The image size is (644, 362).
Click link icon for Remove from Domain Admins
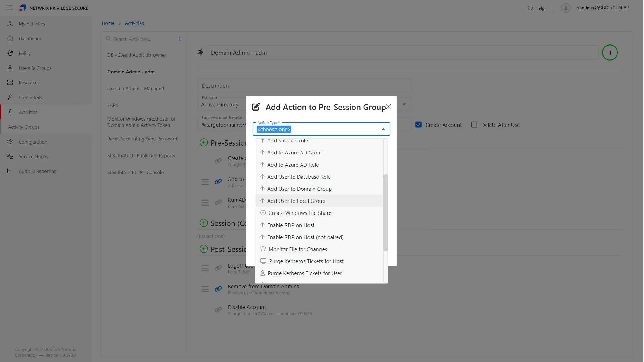pyautogui.click(x=218, y=289)
